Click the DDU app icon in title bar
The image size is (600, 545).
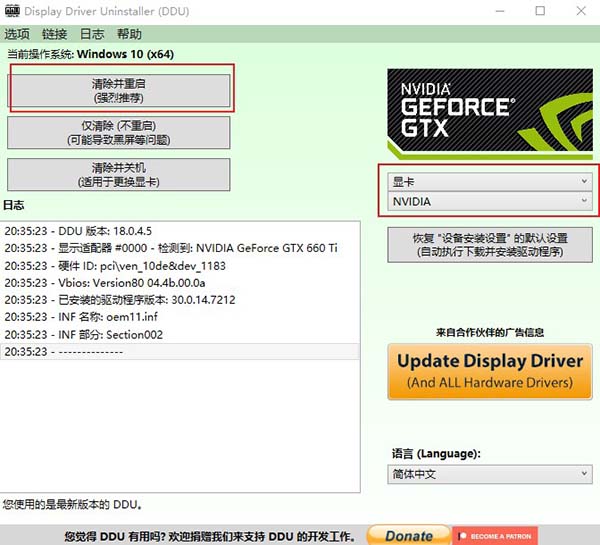[x=12, y=11]
